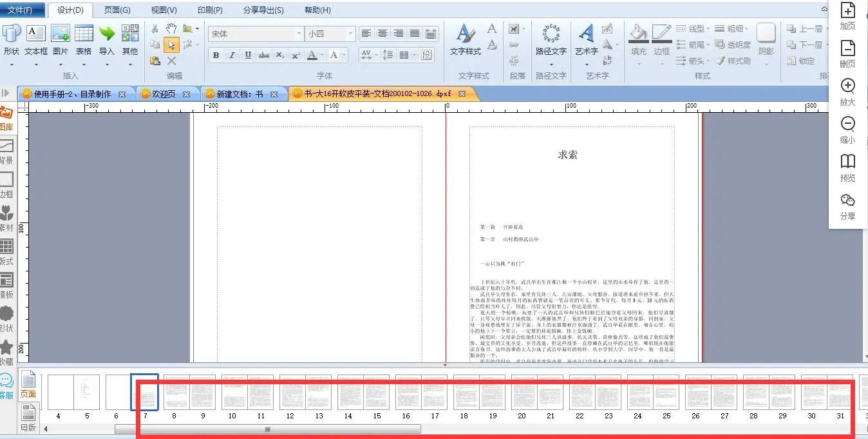Toggle bold formatting
Screen dimensions: 868x439
click(216, 55)
